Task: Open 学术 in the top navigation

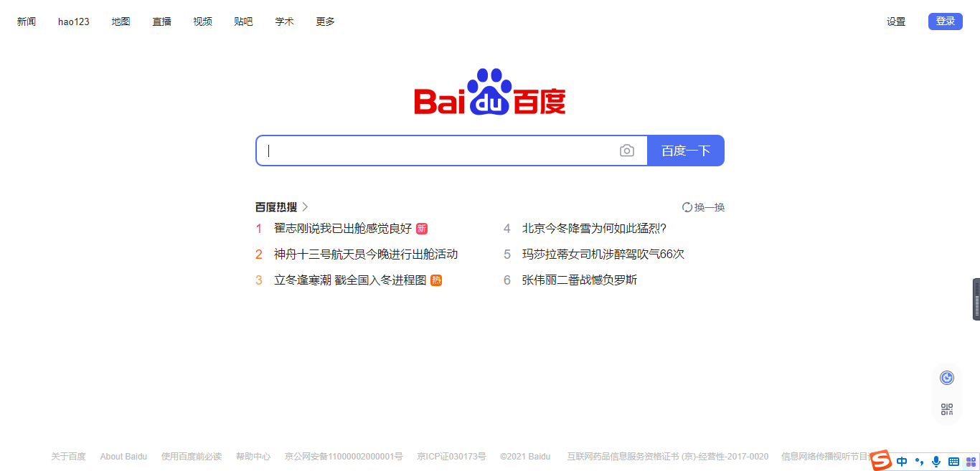Action: [x=284, y=22]
